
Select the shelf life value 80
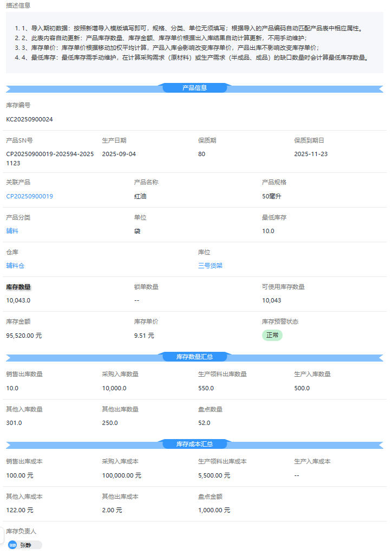(x=201, y=154)
